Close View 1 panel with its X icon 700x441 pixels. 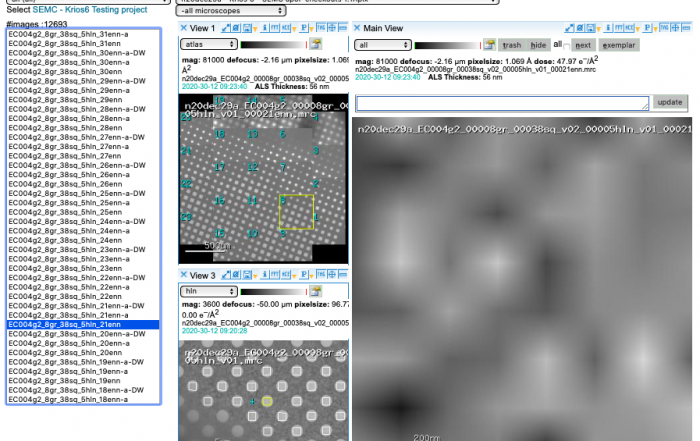point(183,28)
